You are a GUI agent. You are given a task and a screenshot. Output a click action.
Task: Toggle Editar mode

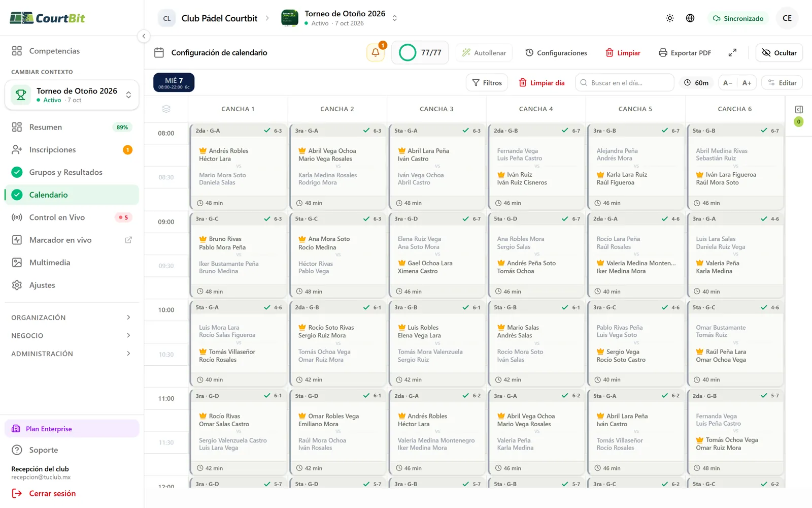(782, 83)
